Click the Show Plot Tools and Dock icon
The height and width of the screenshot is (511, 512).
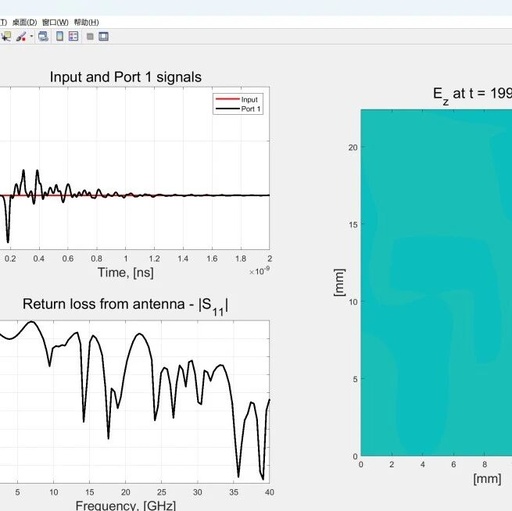104,36
